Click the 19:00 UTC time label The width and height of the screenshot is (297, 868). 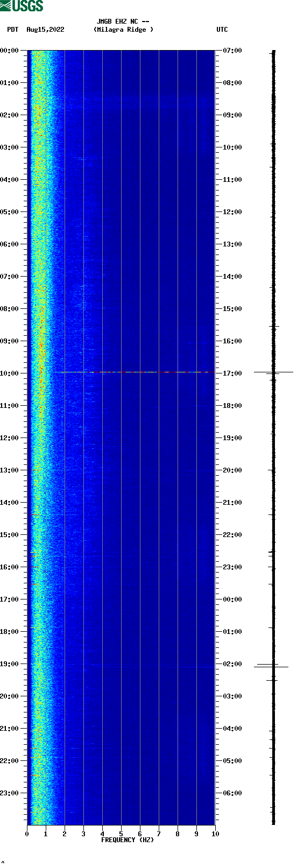pos(232,438)
